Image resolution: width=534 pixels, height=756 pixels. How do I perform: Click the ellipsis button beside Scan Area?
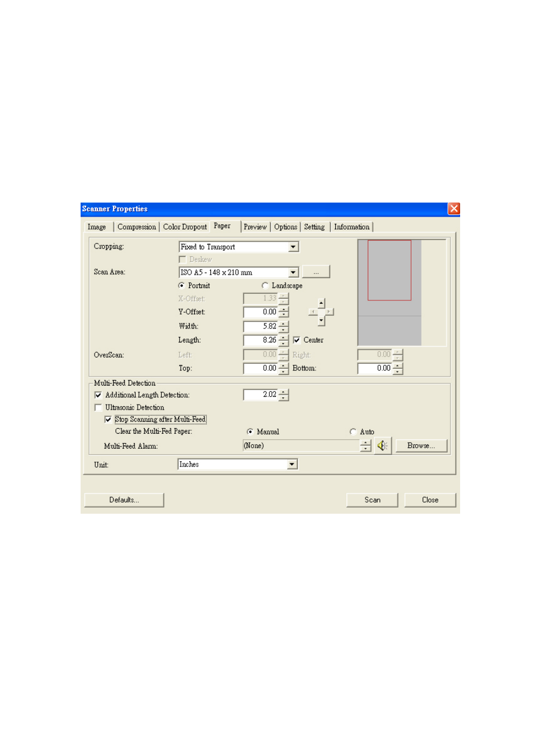coord(316,272)
